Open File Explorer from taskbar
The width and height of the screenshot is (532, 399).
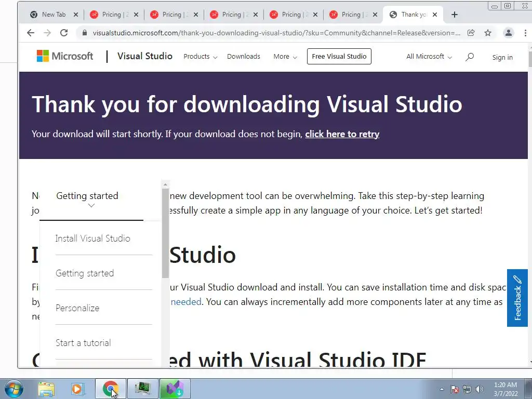[x=46, y=389]
